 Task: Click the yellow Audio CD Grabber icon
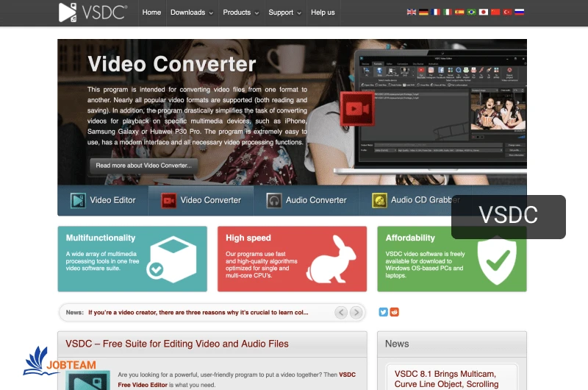[x=379, y=200]
